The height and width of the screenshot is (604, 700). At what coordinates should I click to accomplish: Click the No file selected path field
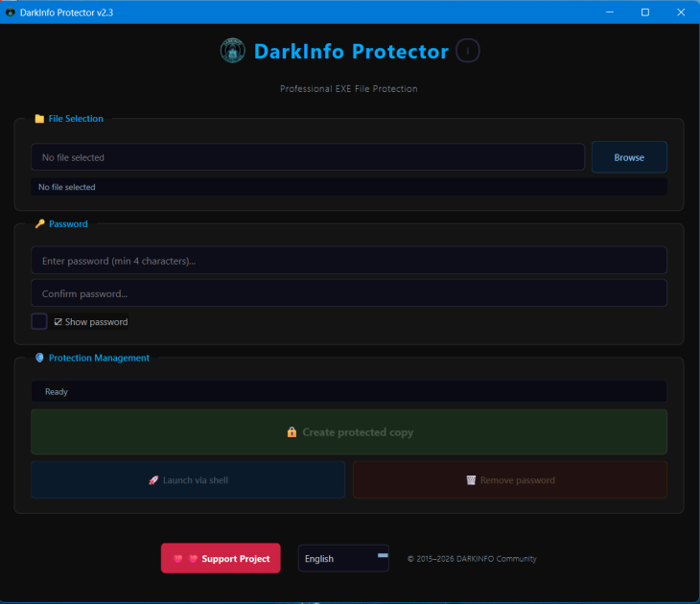[x=308, y=157]
